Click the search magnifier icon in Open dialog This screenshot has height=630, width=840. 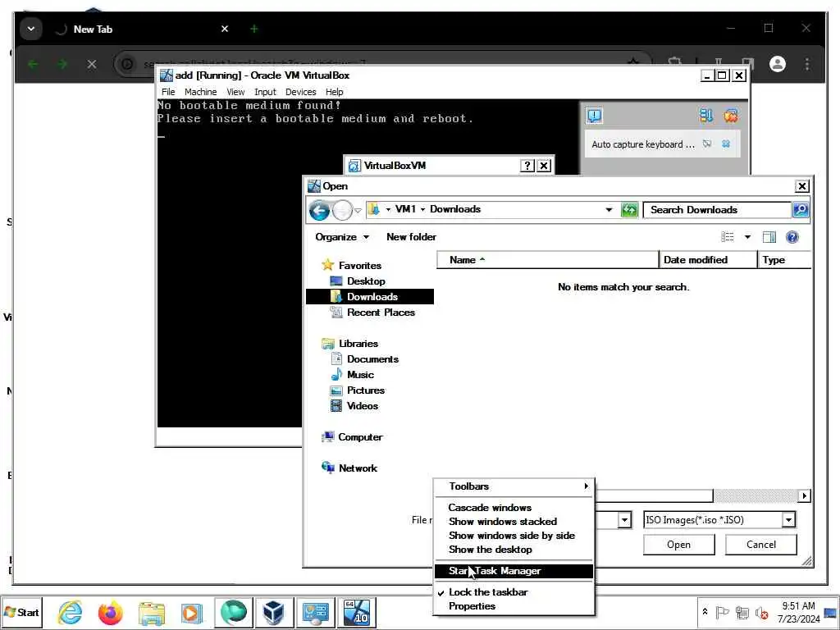[801, 209]
